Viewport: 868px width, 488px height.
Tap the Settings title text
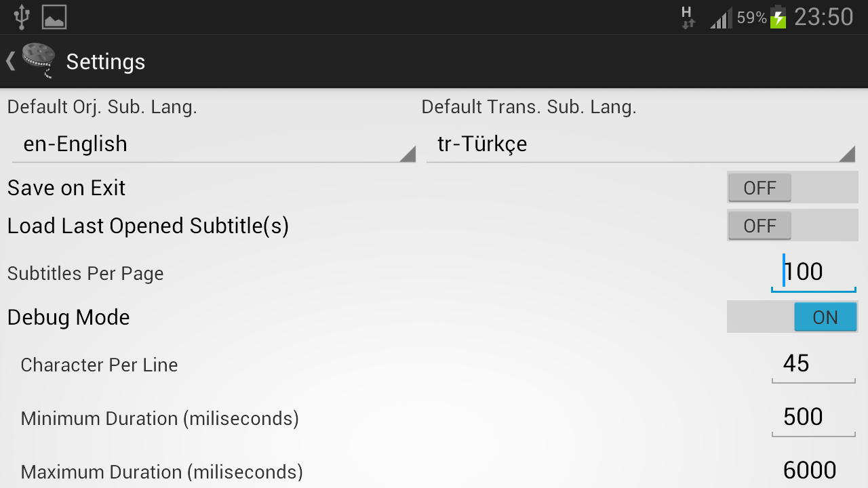[106, 62]
